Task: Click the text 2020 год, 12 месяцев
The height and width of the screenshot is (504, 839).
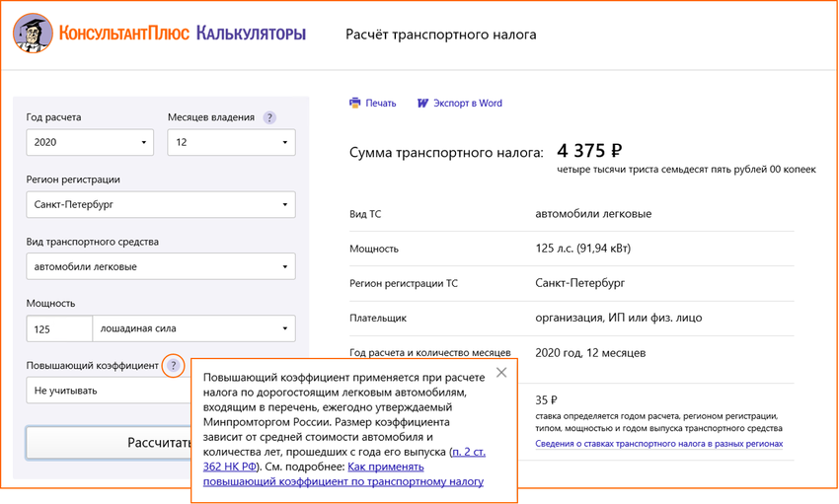Action: click(590, 353)
